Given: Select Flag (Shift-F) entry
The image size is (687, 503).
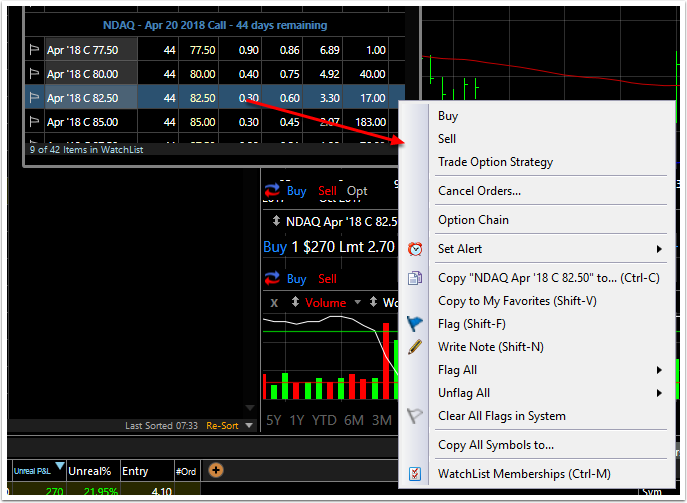Looking at the screenshot, I should 472,324.
